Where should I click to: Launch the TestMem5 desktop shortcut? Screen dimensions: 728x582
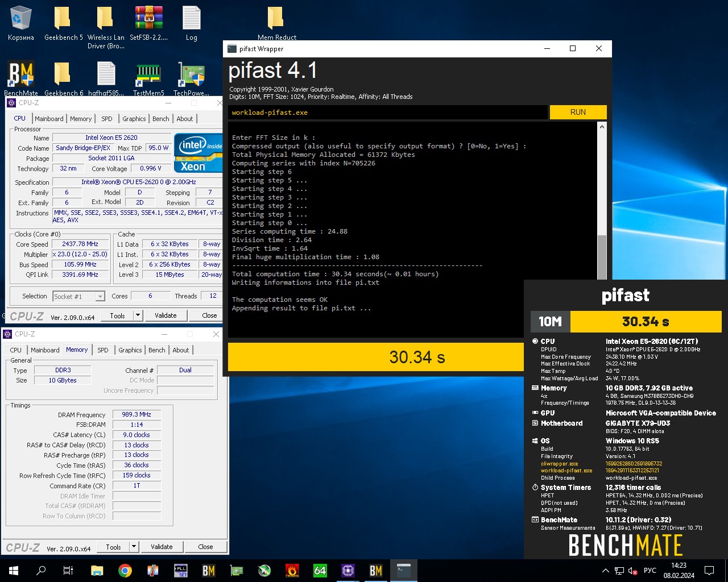click(x=148, y=78)
